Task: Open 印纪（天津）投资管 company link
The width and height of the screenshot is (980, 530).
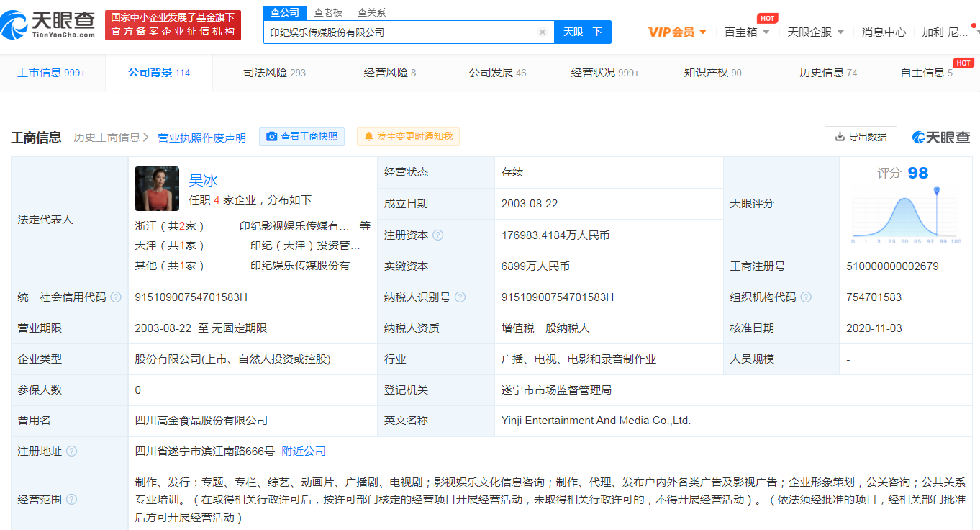Action: click(x=305, y=246)
